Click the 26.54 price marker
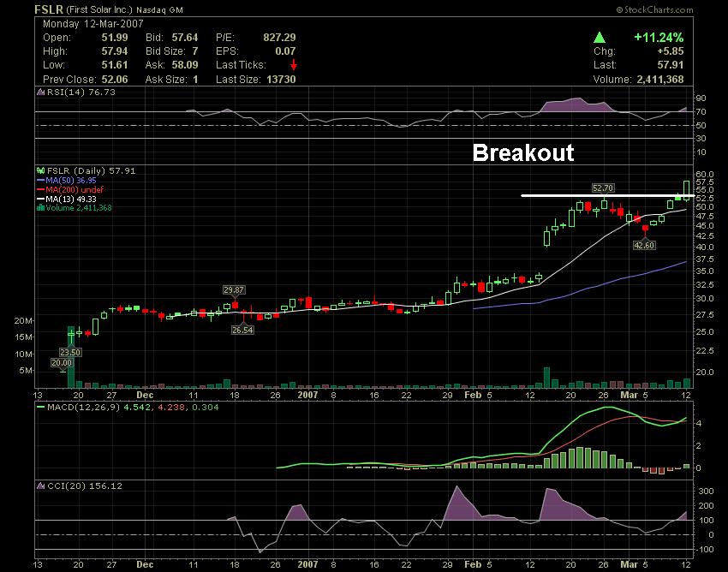Screen dimensions: 728x572 click(x=243, y=331)
